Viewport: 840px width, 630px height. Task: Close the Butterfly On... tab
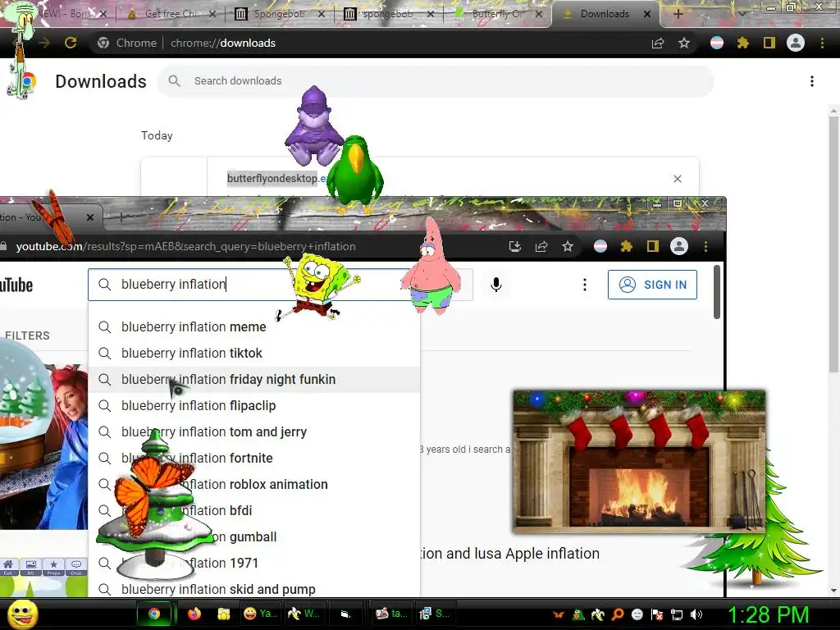coord(539,14)
